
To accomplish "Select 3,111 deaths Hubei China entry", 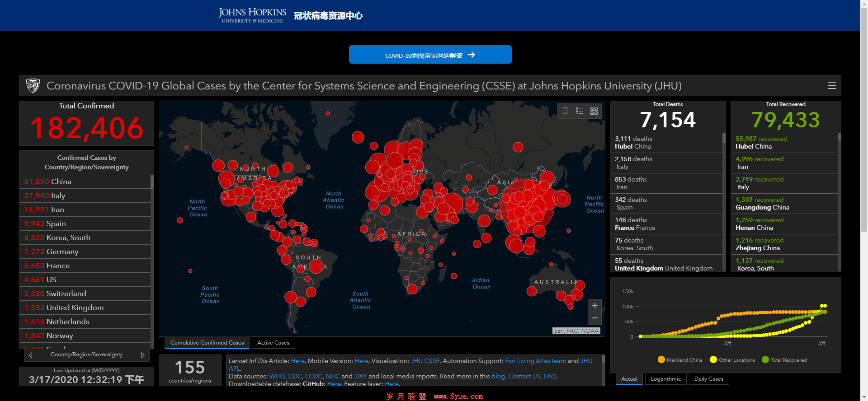I will pyautogui.click(x=666, y=143).
